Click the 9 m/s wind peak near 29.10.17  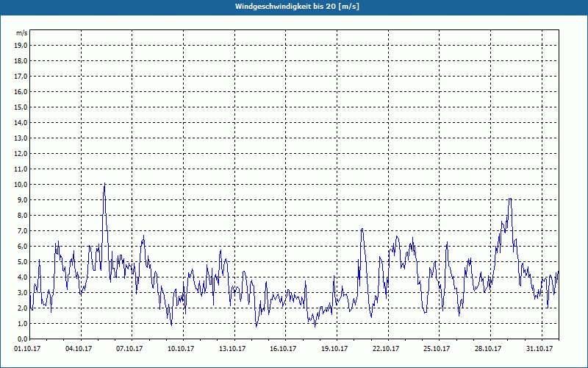[510, 199]
